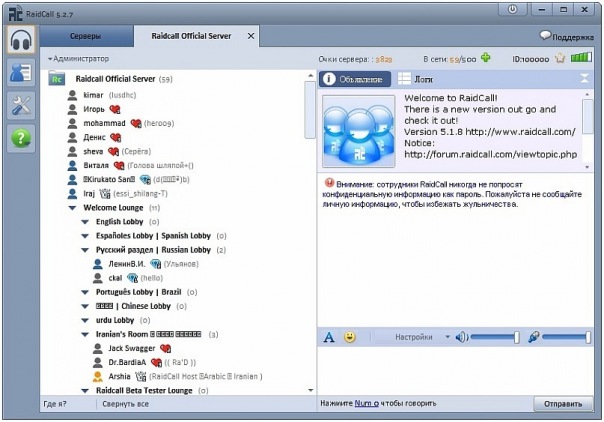This screenshot has width=604, height=422.
Task: Click the diamond badge next to ЛенинВ.И.
Action: point(155,264)
